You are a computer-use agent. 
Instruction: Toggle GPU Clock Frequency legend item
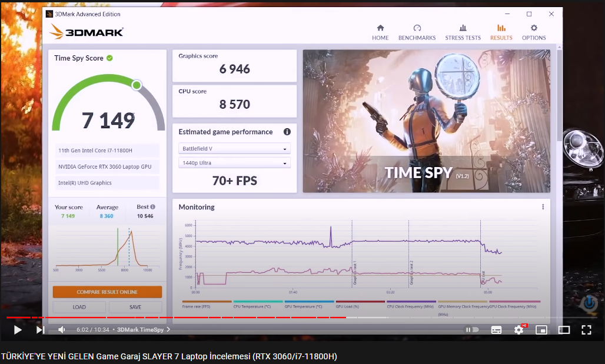(514, 304)
